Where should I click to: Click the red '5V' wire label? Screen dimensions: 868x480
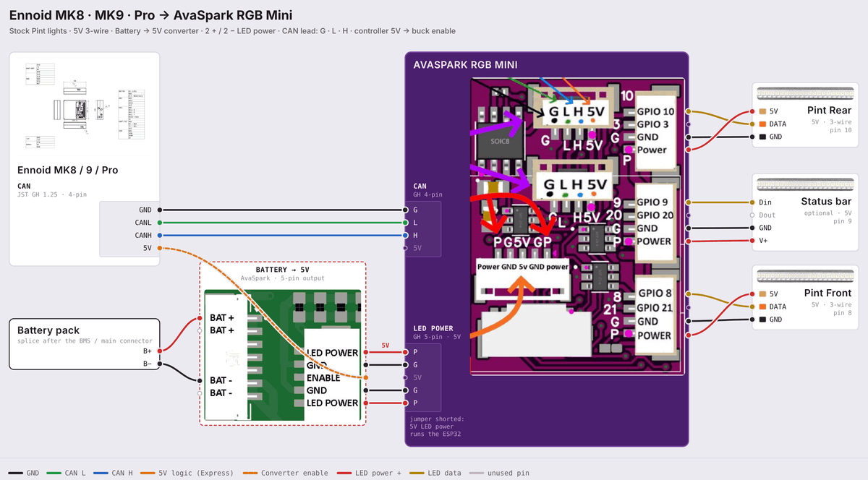click(x=386, y=346)
